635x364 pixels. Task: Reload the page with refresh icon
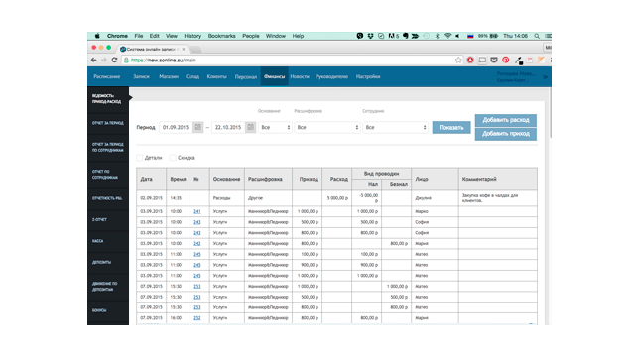pyautogui.click(x=114, y=60)
